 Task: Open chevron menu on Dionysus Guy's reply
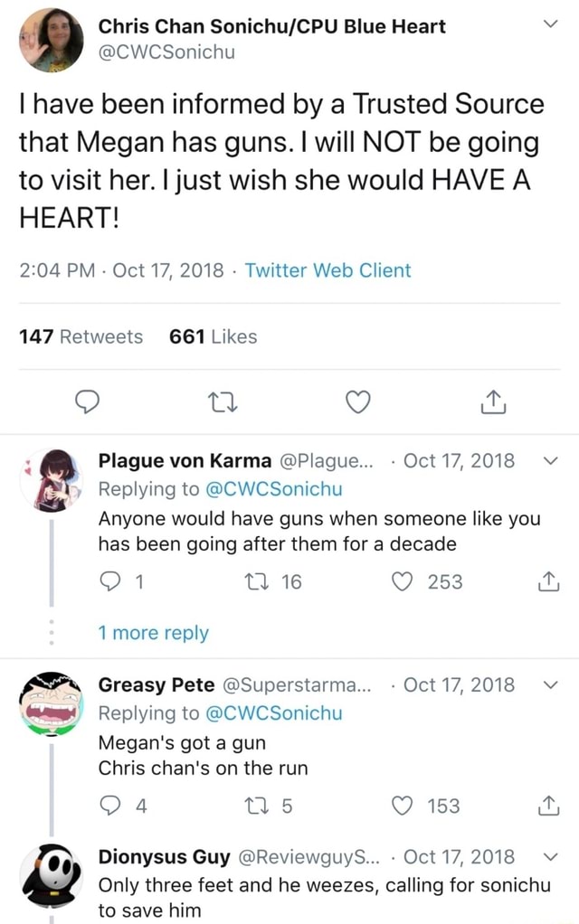[549, 857]
